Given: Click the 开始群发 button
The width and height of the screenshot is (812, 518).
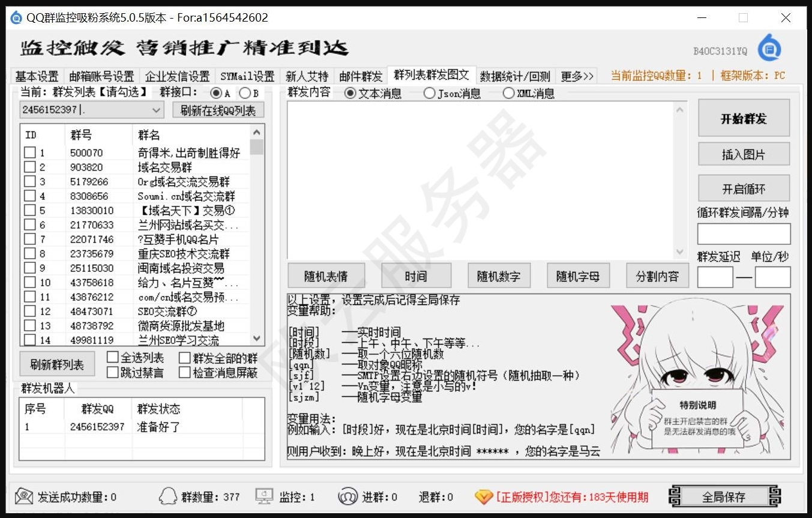Looking at the screenshot, I should 744,118.
